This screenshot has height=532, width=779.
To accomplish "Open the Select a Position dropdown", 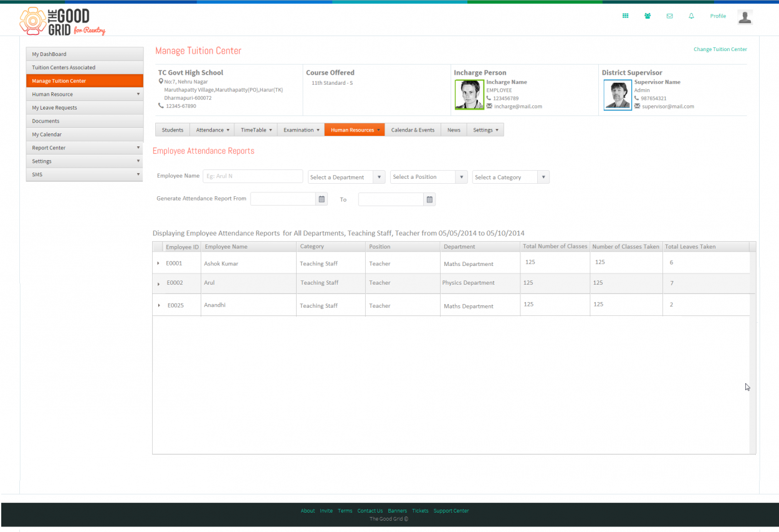I will click(x=429, y=177).
